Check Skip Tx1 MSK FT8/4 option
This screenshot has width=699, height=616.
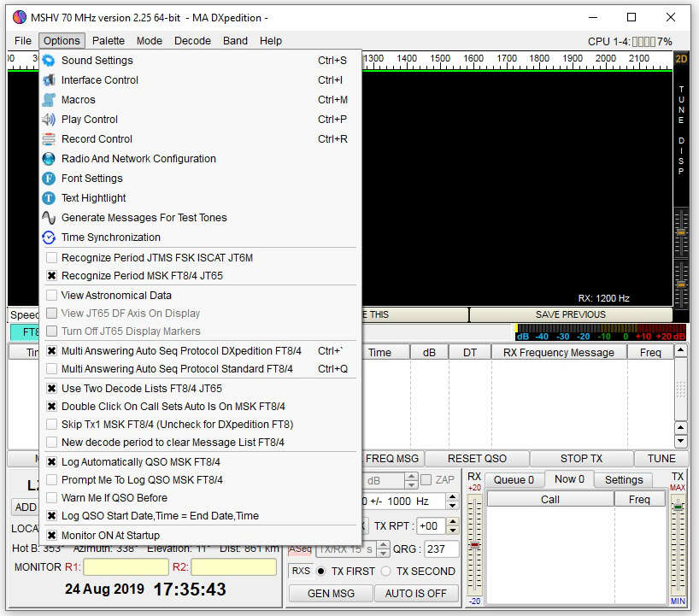[x=52, y=424]
